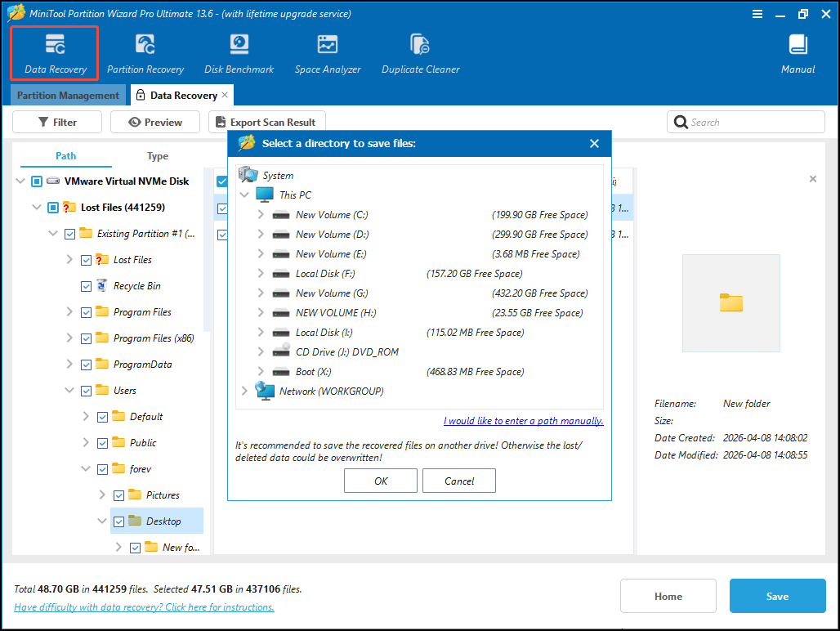Uncheck the Desktop folder checkbox
This screenshot has height=631, width=840.
(118, 521)
